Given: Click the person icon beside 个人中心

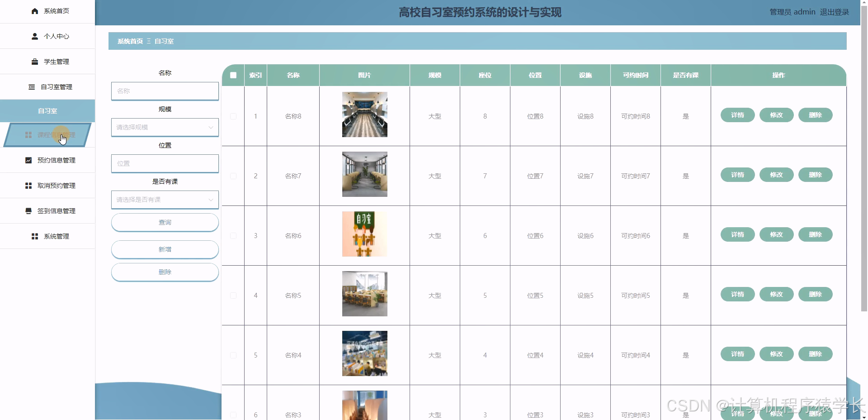Looking at the screenshot, I should coord(35,36).
